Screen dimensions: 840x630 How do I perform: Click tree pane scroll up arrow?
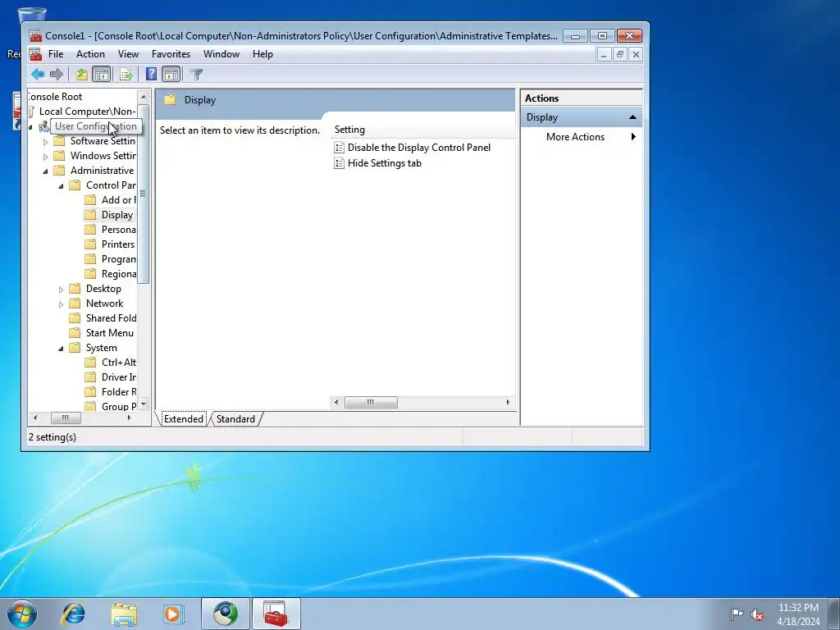tap(143, 97)
